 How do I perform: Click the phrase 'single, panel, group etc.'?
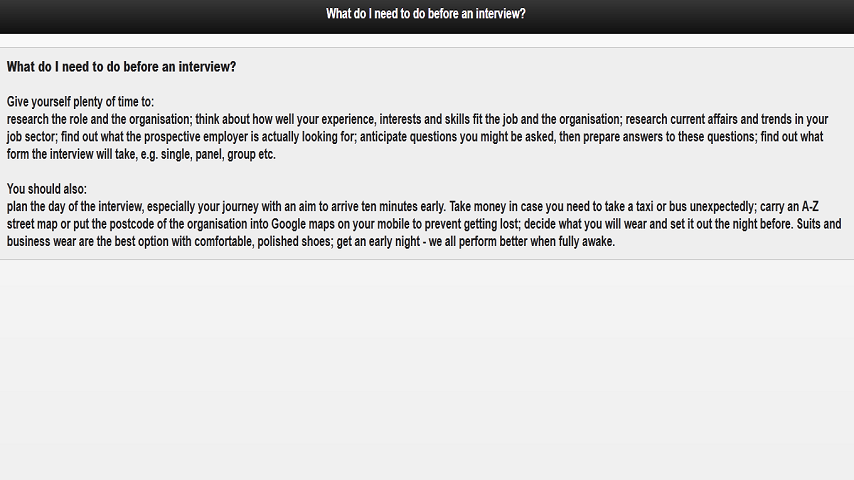(x=218, y=154)
